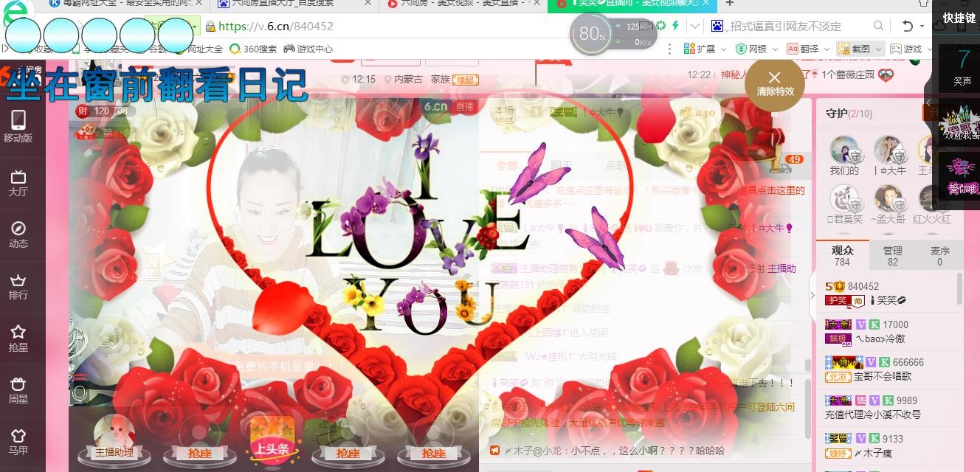The width and height of the screenshot is (980, 472).
Task: Open the 马甲 shirt sidebar icon
Action: click(18, 443)
